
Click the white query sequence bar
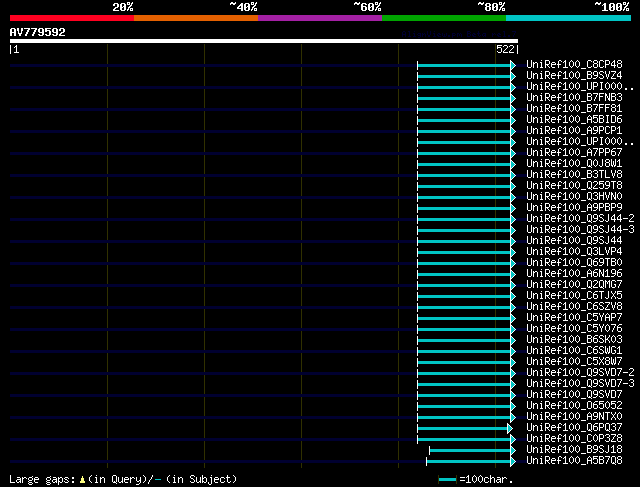264,41
